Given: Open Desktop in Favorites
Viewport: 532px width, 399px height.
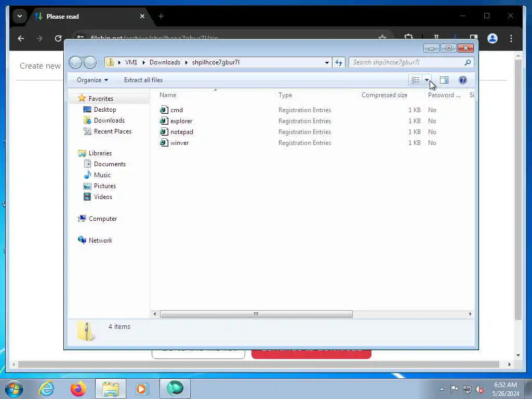Looking at the screenshot, I should 105,110.
